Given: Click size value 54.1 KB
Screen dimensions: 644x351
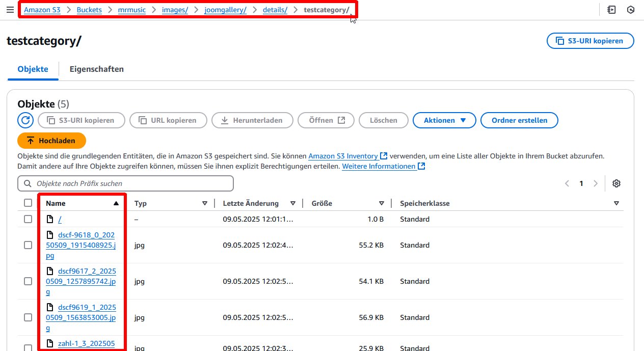Looking at the screenshot, I should 371,281.
